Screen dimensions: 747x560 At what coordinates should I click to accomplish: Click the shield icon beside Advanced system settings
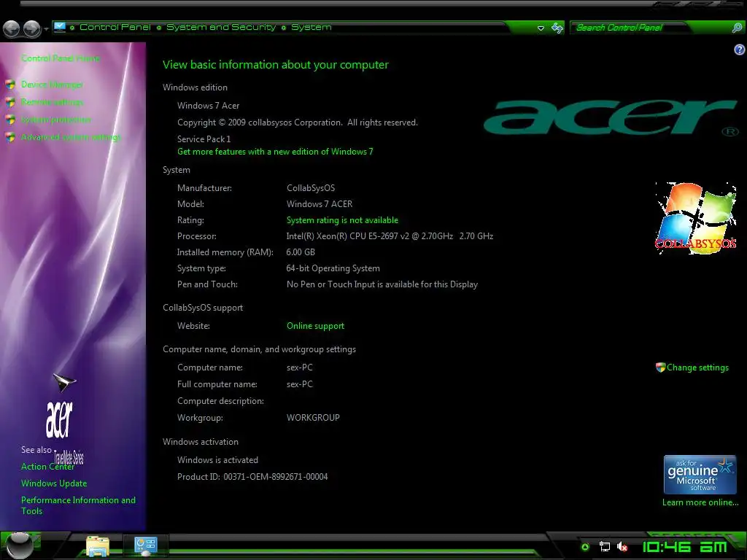pos(10,137)
